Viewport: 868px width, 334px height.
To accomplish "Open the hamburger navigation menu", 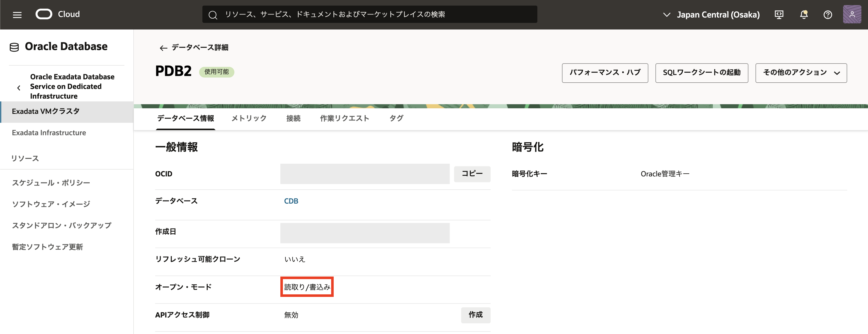I will tap(17, 14).
